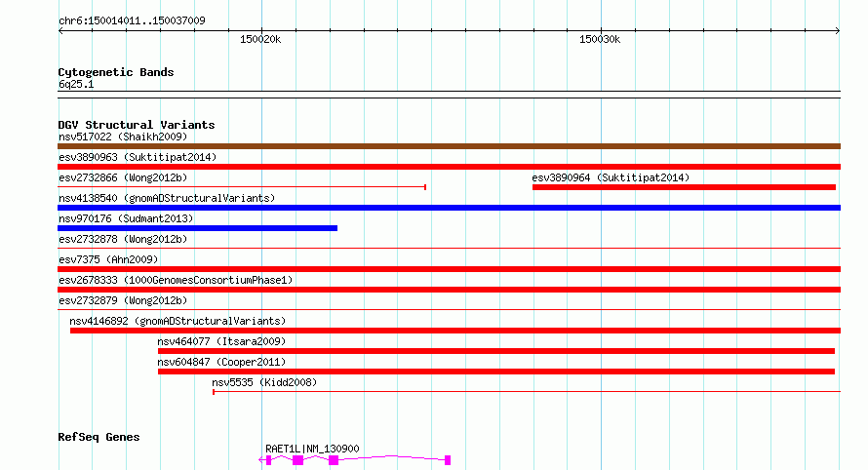Image resolution: width=868 pixels, height=470 pixels.
Task: Open the esv2732879 (Wong2012b) label
Action: point(123,300)
